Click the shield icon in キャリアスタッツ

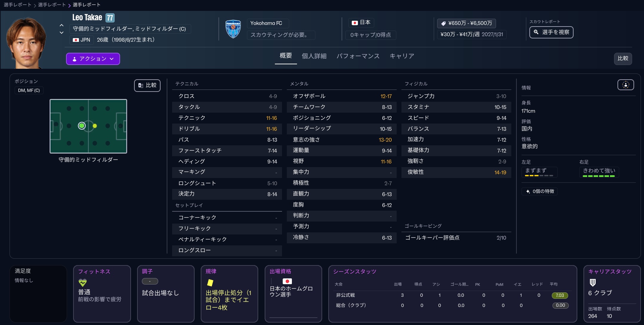pos(593,282)
